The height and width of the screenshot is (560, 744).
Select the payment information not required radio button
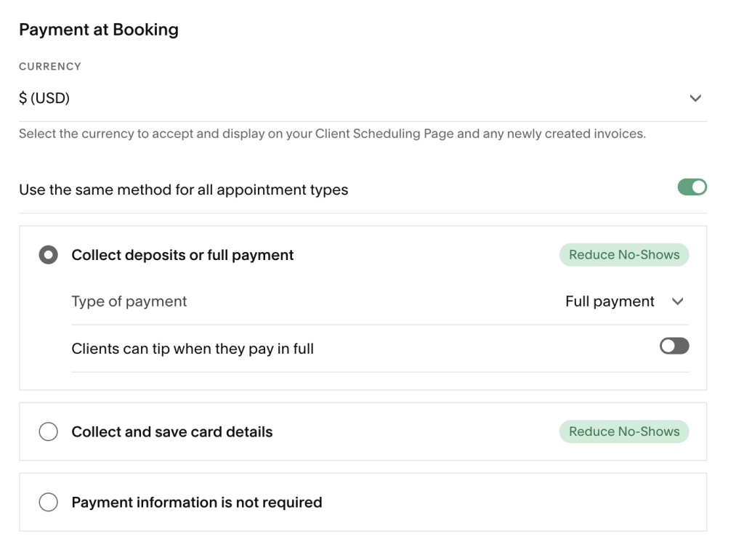(x=48, y=502)
